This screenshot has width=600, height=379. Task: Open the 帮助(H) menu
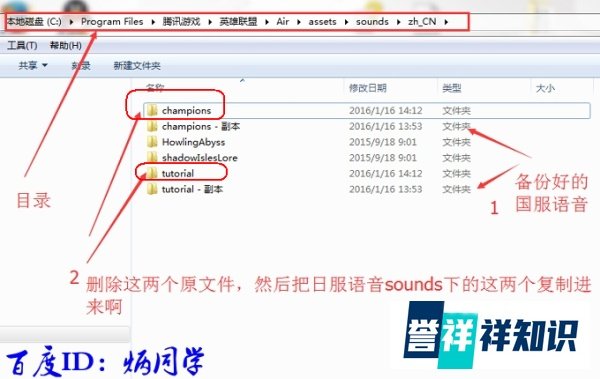(x=65, y=46)
